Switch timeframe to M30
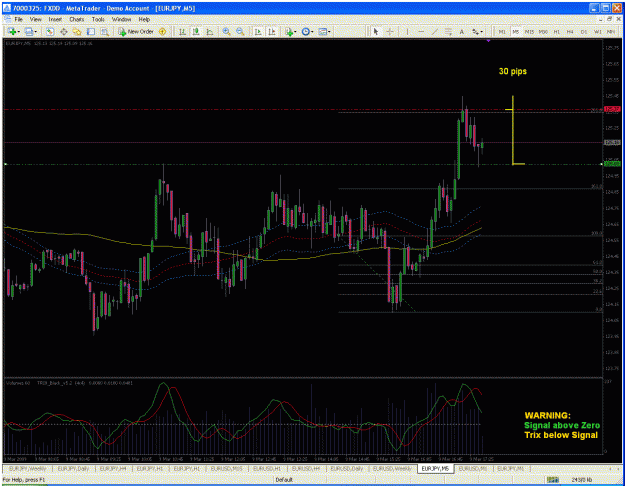This screenshot has height=486, width=625. 543,31
